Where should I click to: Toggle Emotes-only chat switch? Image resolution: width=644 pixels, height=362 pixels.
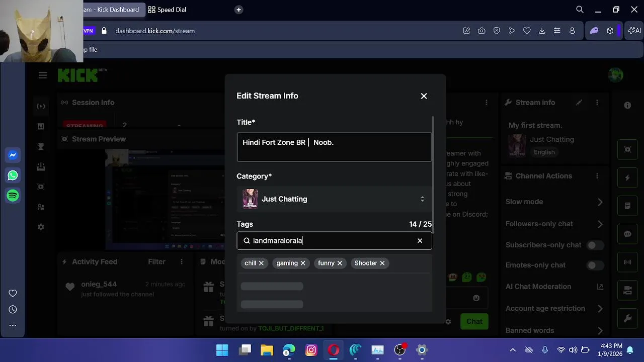point(595,265)
